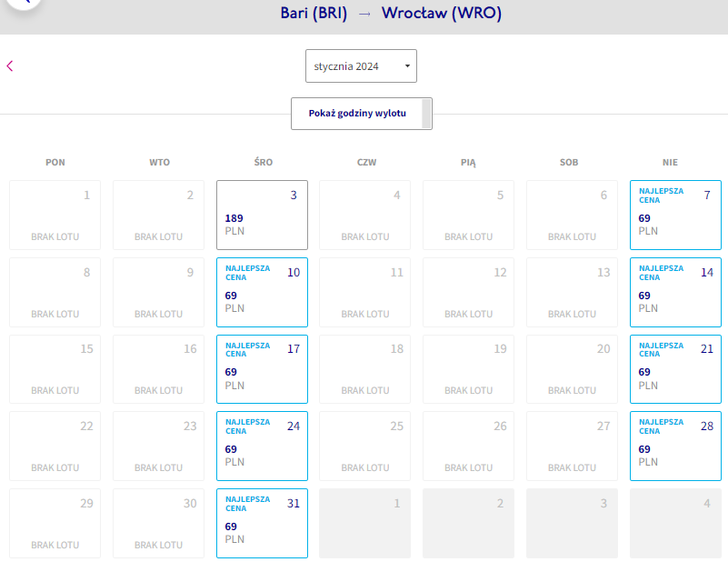Image resolution: width=728 pixels, height=562 pixels.
Task: Click the partially visible round button at top left
Action: pyautogui.click(x=24, y=4)
